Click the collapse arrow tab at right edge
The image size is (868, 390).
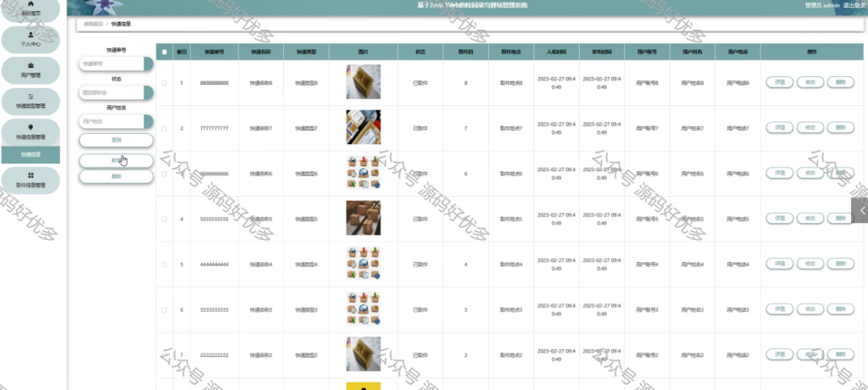(x=860, y=210)
